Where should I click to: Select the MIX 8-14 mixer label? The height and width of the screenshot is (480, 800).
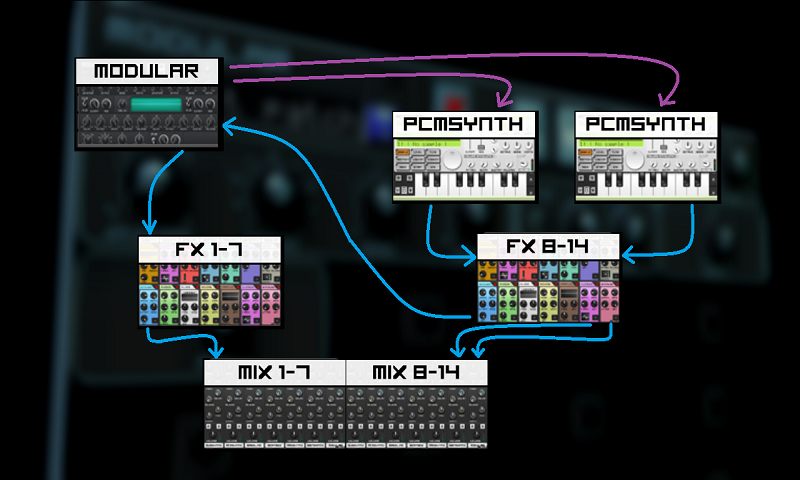(416, 373)
